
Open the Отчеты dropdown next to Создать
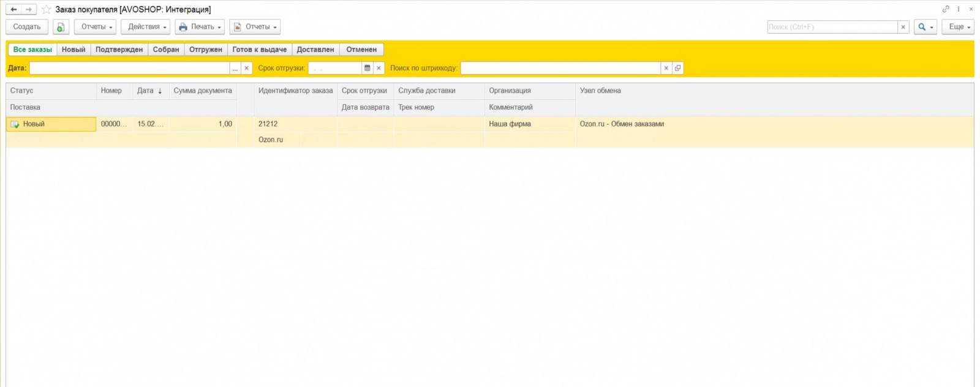95,27
